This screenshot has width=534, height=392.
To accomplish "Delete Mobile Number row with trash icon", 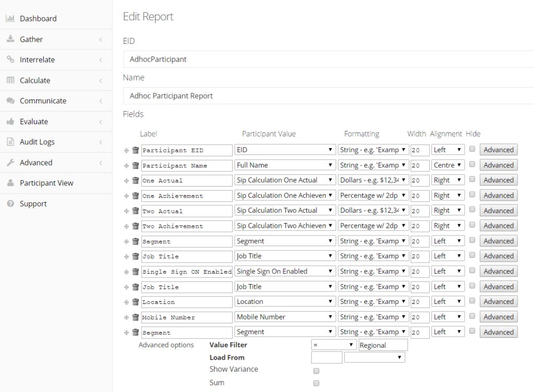I will click(x=136, y=317).
